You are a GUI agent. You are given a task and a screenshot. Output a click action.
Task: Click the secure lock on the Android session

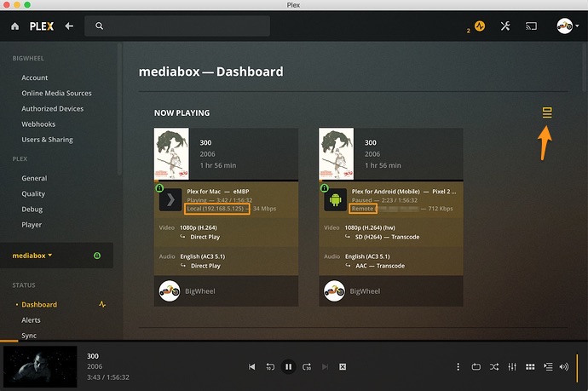pos(325,187)
